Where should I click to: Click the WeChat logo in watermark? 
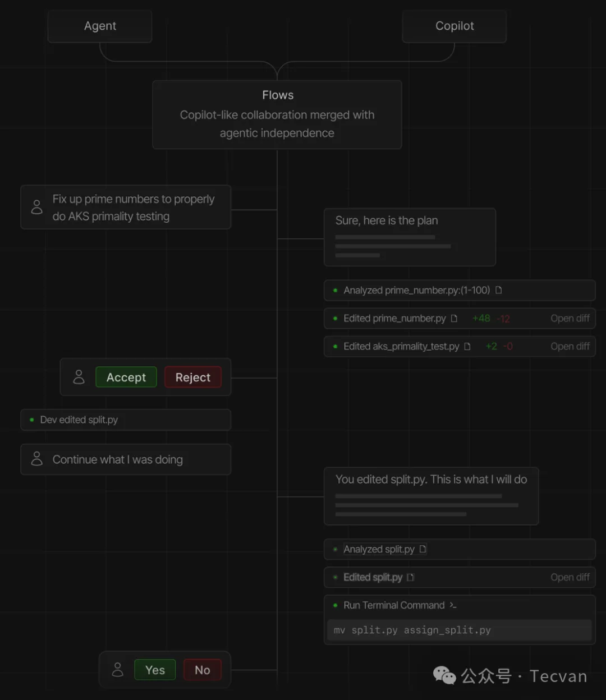pos(445,675)
